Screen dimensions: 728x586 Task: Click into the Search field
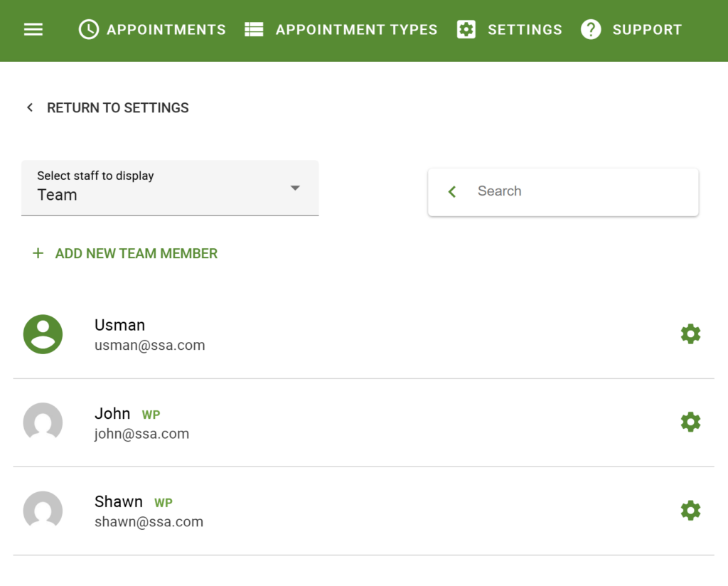coord(563,192)
